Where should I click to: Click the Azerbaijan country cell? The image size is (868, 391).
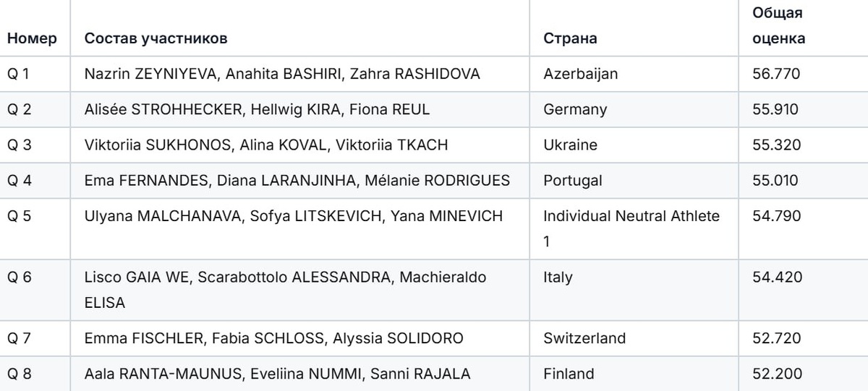pos(580,74)
